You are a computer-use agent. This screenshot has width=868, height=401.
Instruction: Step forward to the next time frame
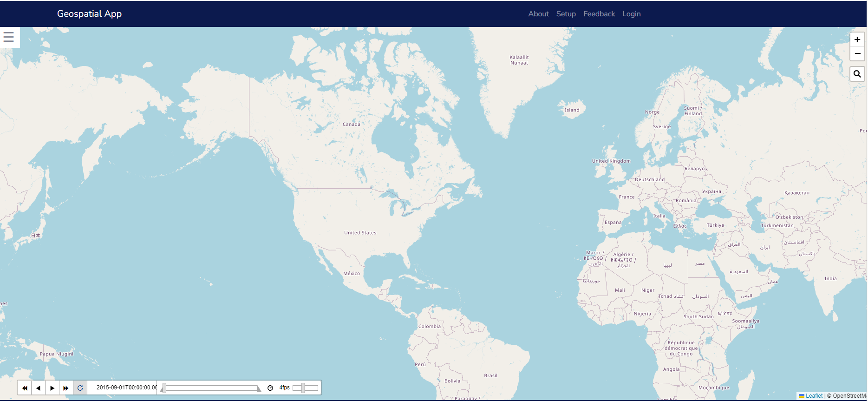click(x=66, y=388)
